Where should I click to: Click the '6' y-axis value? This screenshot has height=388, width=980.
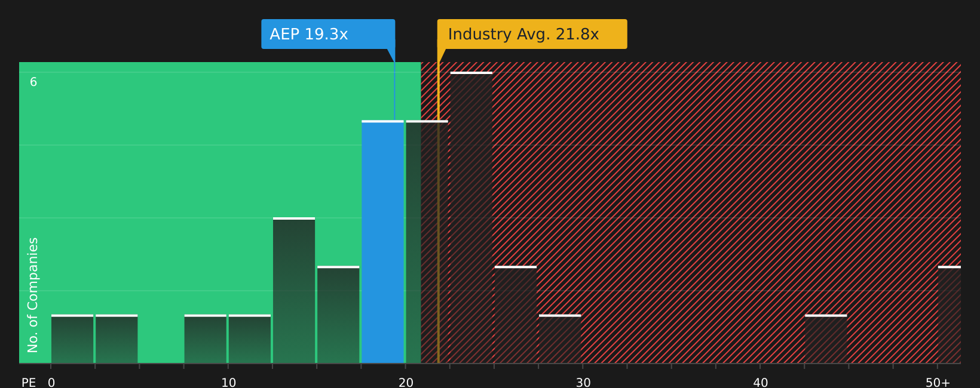coord(33,82)
